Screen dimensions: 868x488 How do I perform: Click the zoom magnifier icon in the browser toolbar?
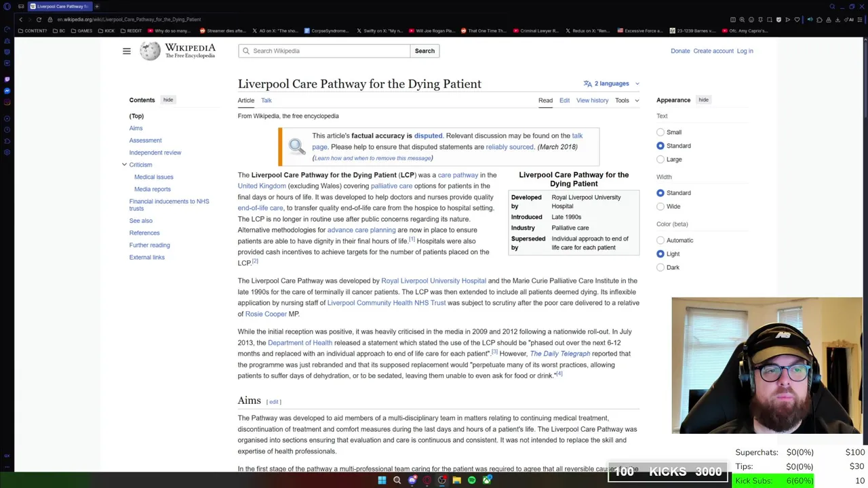[x=742, y=20]
